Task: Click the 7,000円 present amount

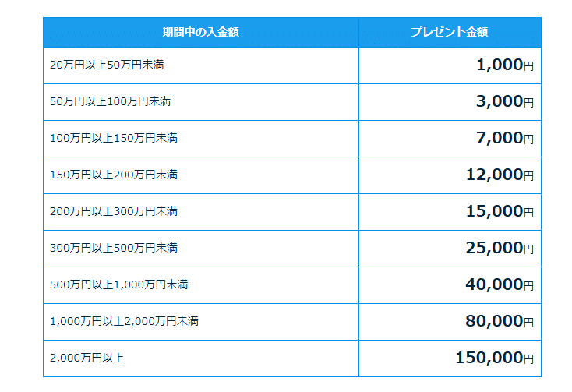Action: click(505, 138)
